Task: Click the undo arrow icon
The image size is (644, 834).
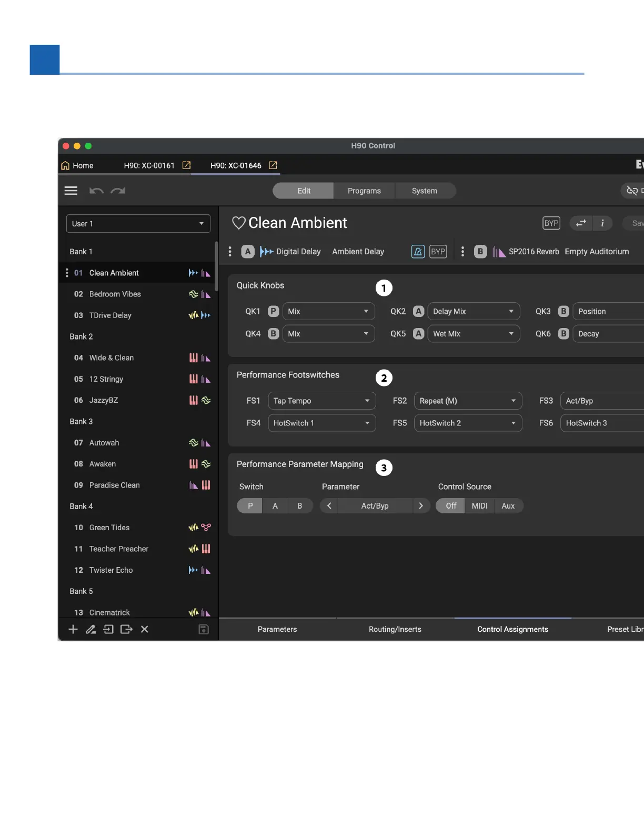Action: [96, 191]
